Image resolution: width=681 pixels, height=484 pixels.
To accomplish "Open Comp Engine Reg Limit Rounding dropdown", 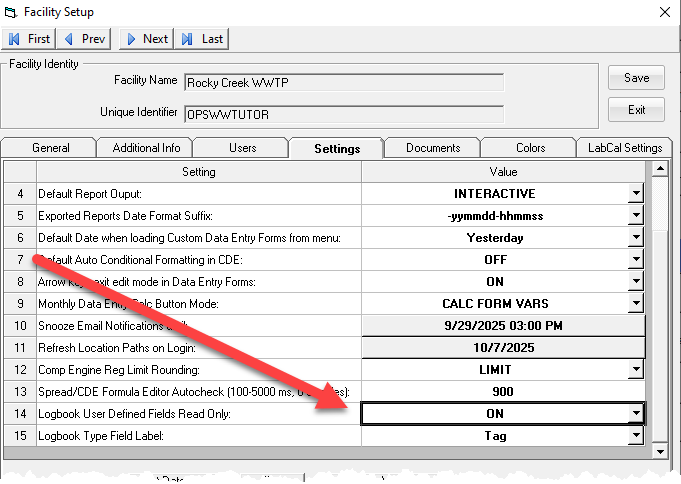I will [x=635, y=370].
